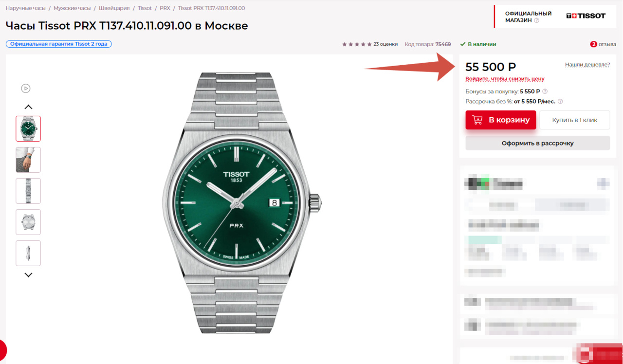Add watch to cart with В корзину
The image size is (623, 364).
[x=501, y=120]
